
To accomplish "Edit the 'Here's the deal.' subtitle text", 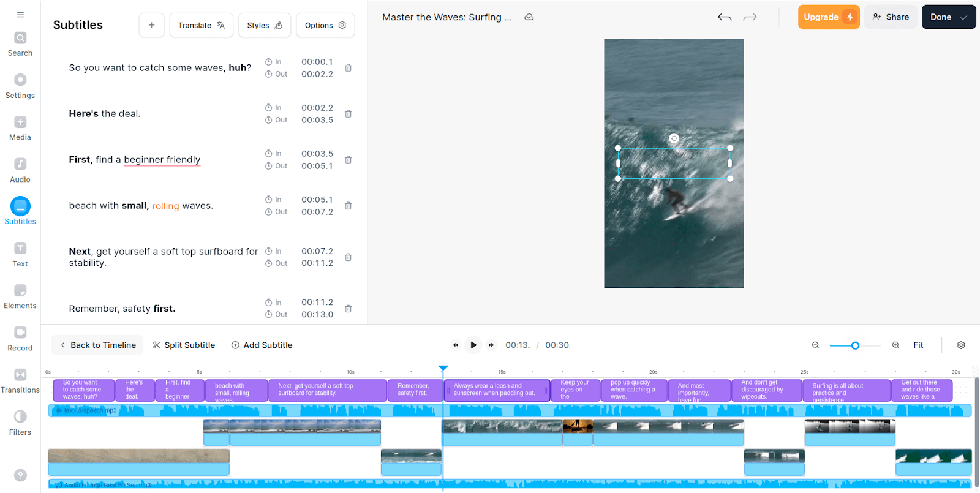I will pyautogui.click(x=105, y=114).
